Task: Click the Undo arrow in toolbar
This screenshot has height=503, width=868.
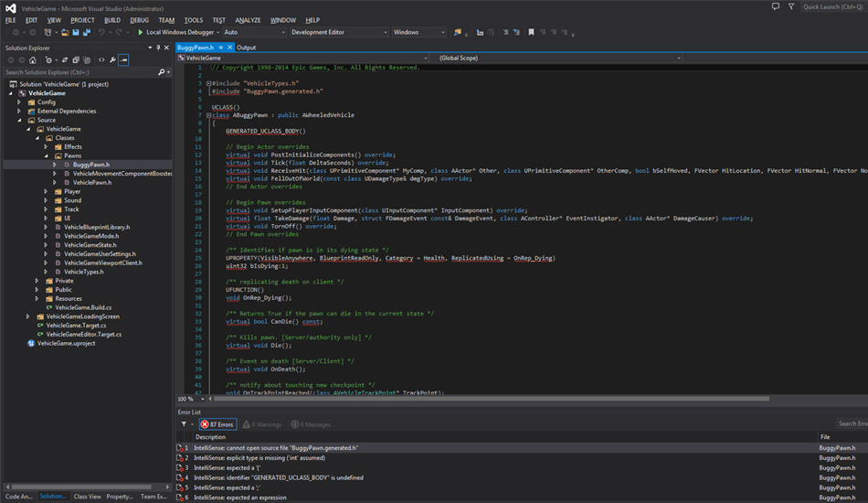Action: point(101,32)
